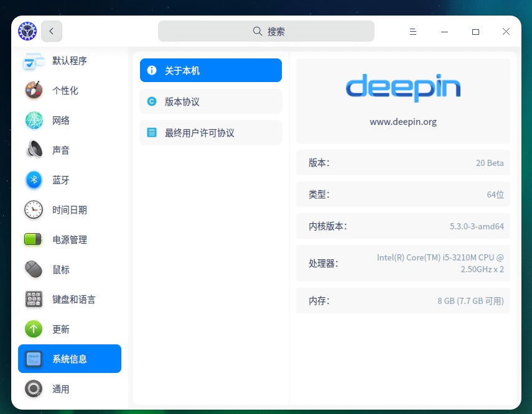The image size is (532, 414).
Task: Go back using the arrow button
Action: pos(52,31)
